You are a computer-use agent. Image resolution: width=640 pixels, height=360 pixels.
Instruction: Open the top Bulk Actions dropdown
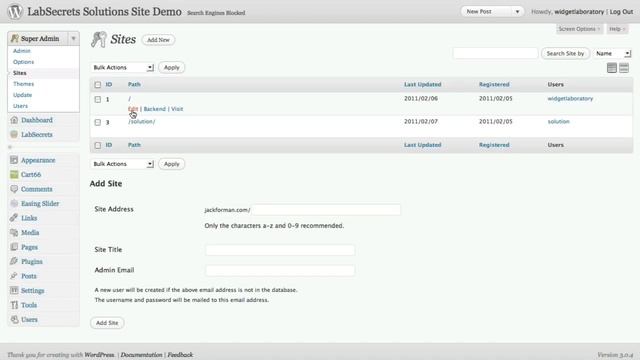pos(122,67)
